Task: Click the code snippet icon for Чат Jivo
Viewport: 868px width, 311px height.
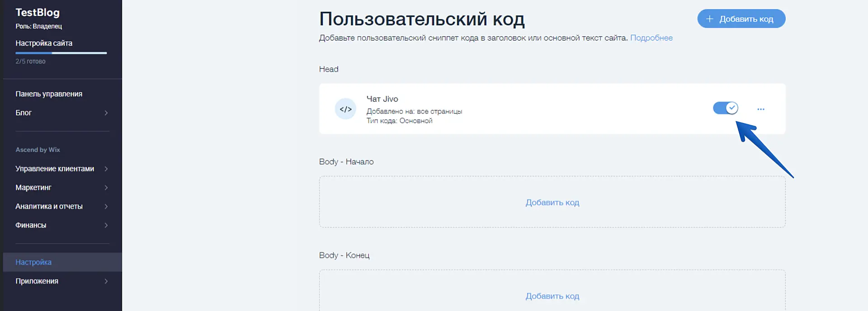Action: [x=345, y=109]
